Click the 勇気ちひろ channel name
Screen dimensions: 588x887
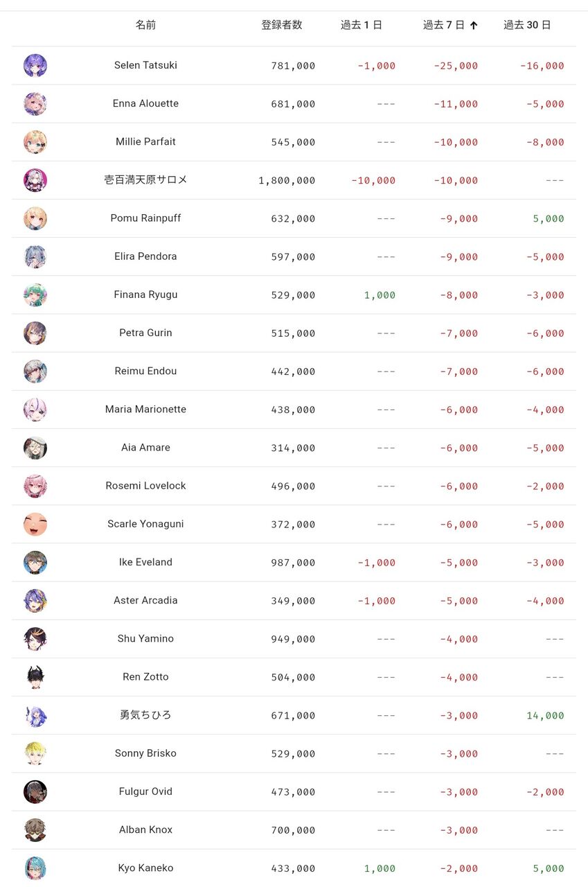tap(145, 715)
